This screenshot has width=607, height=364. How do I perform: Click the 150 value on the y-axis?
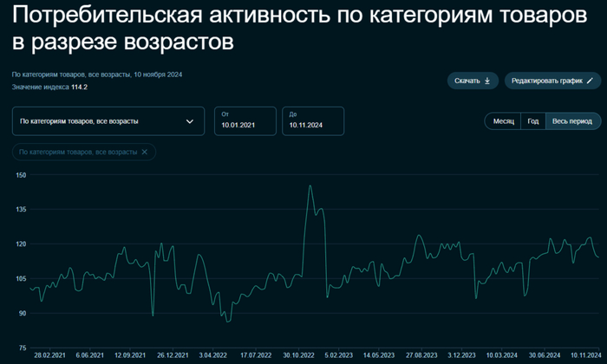click(22, 175)
